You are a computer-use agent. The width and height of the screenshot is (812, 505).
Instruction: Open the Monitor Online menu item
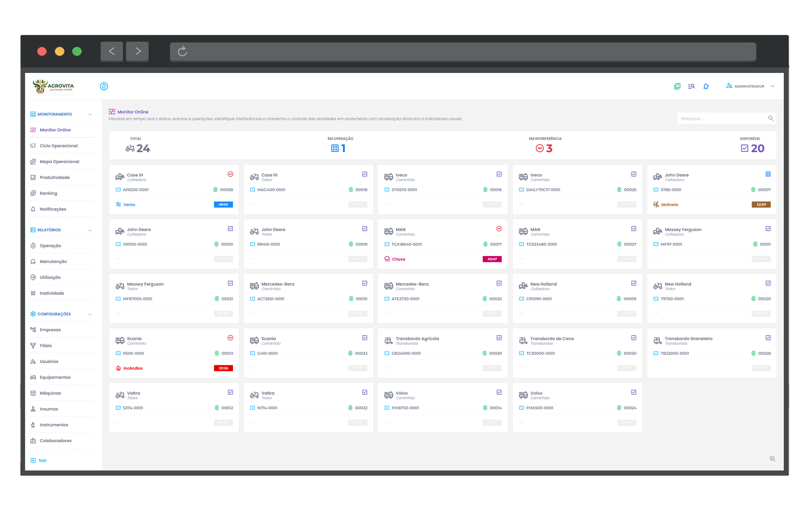[x=55, y=130]
